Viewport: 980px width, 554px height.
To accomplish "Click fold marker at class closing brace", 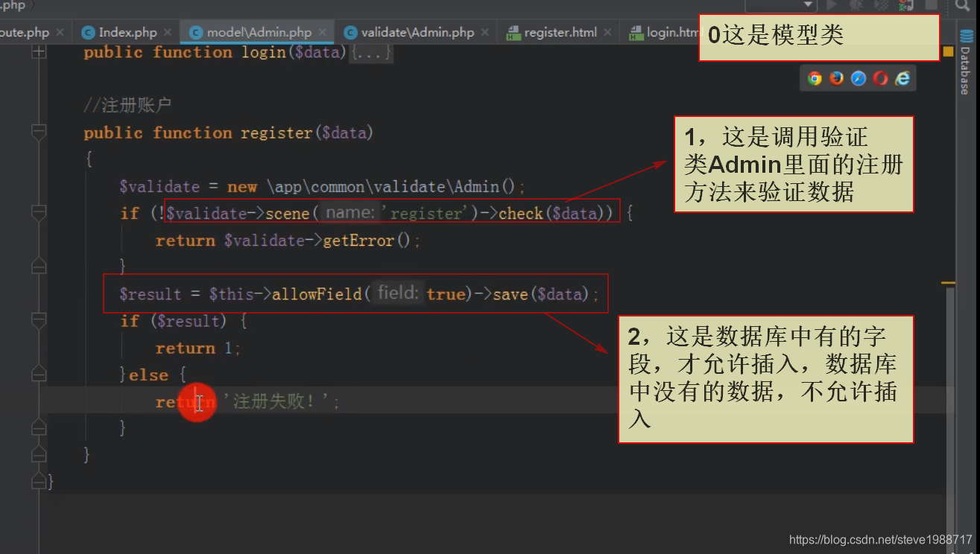I will tap(39, 481).
